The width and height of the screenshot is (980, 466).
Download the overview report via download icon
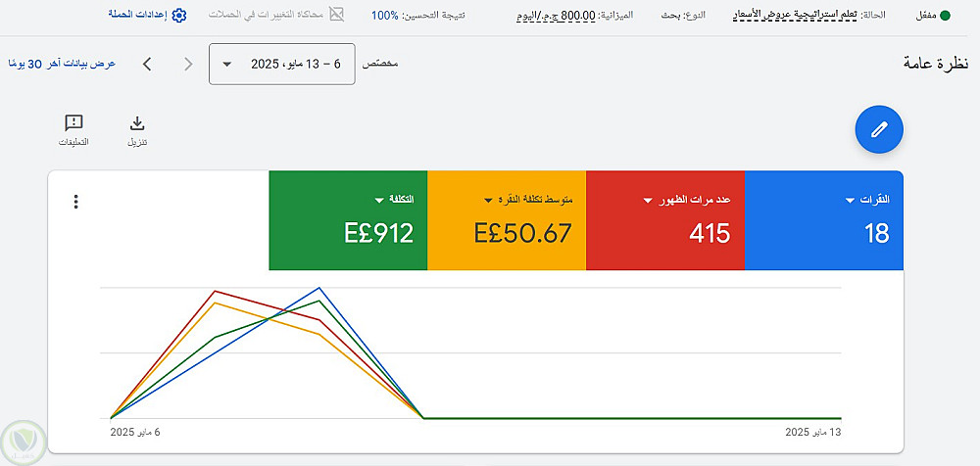[137, 122]
